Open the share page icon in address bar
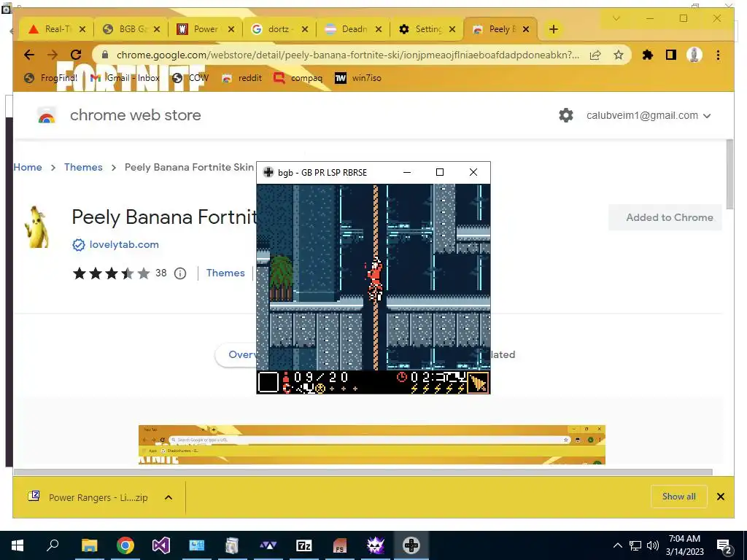This screenshot has width=747, height=560. tap(595, 55)
